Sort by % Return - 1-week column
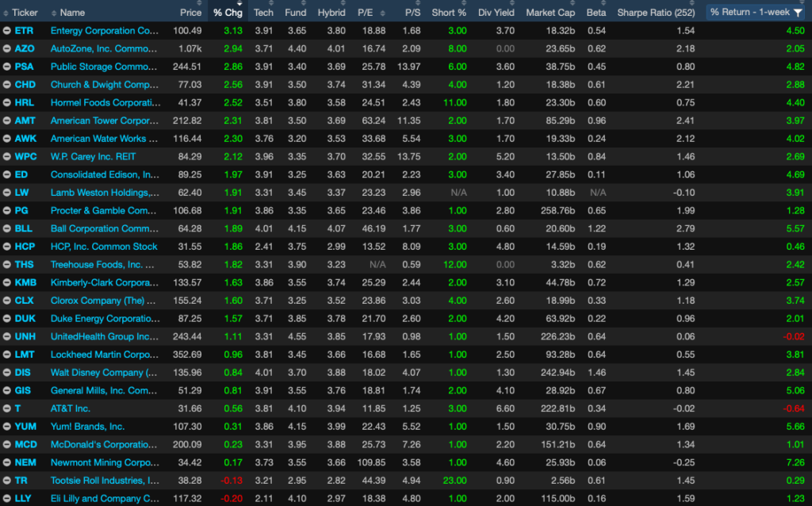This screenshot has width=812, height=506. point(750,12)
